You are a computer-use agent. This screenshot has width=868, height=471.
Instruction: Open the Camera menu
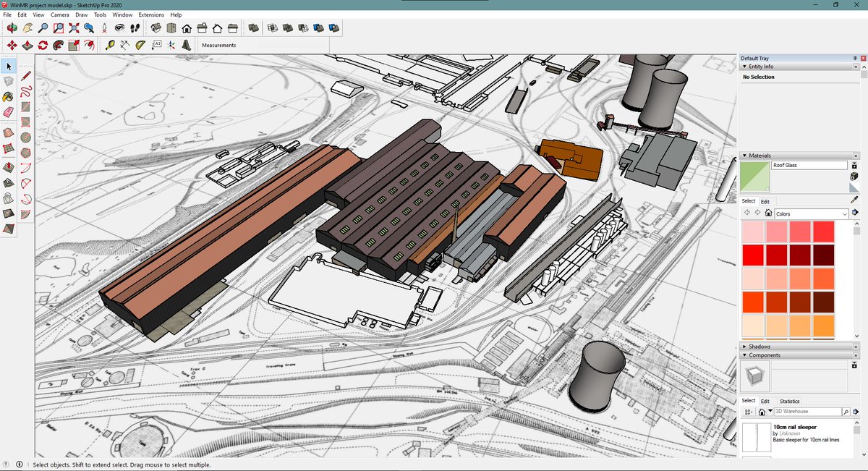coord(60,14)
